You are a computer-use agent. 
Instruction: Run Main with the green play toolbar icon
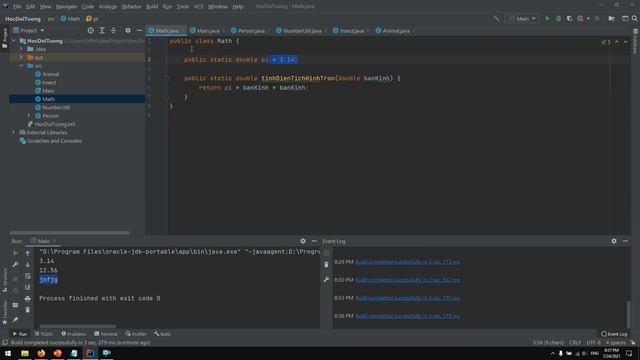547,19
